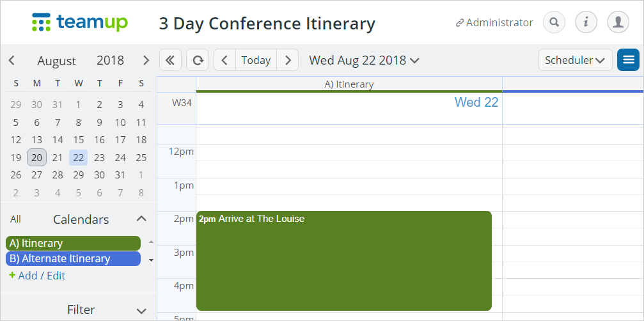Expand the Filter section
This screenshot has height=321, width=644.
click(141, 311)
